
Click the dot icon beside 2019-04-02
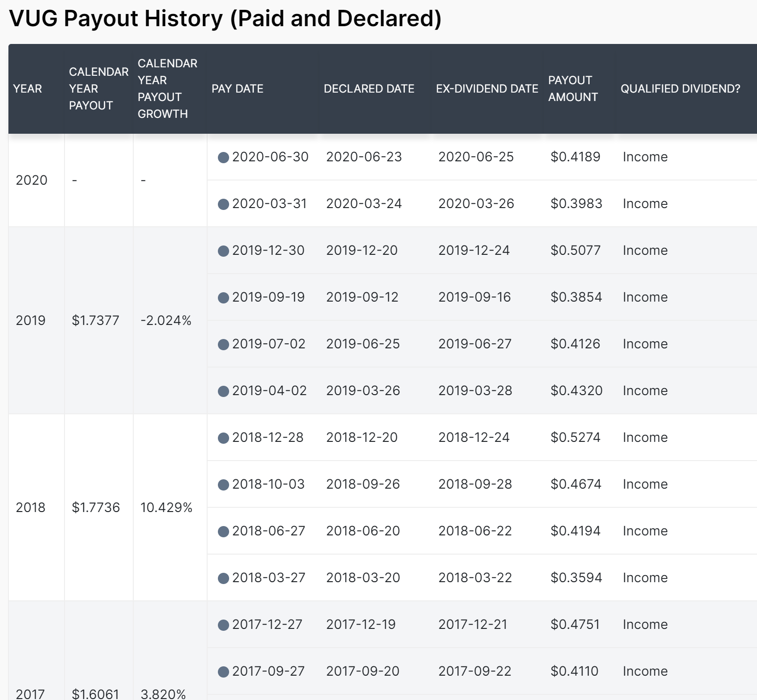tap(223, 391)
